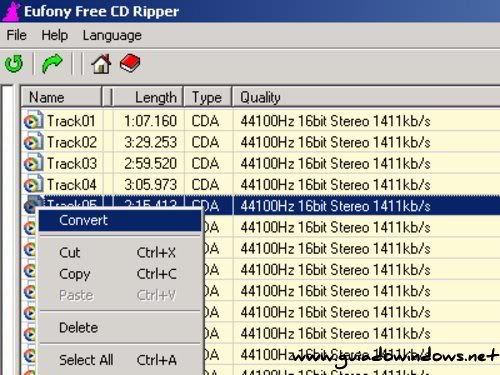Click the length value 1:07.160
The height and width of the screenshot is (375, 500).
pos(150,121)
